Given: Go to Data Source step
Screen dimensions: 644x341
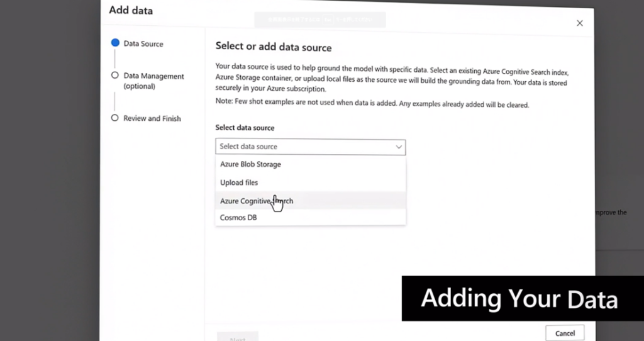Looking at the screenshot, I should click(x=137, y=43).
